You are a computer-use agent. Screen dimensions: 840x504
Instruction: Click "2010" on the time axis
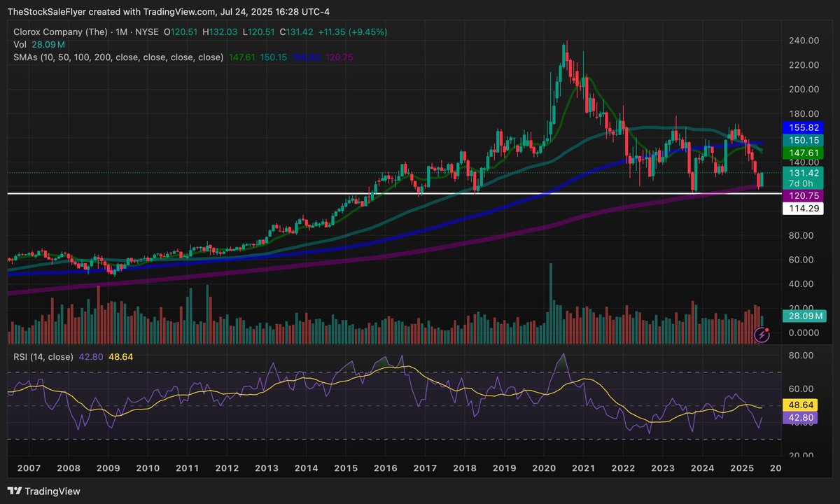point(147,468)
